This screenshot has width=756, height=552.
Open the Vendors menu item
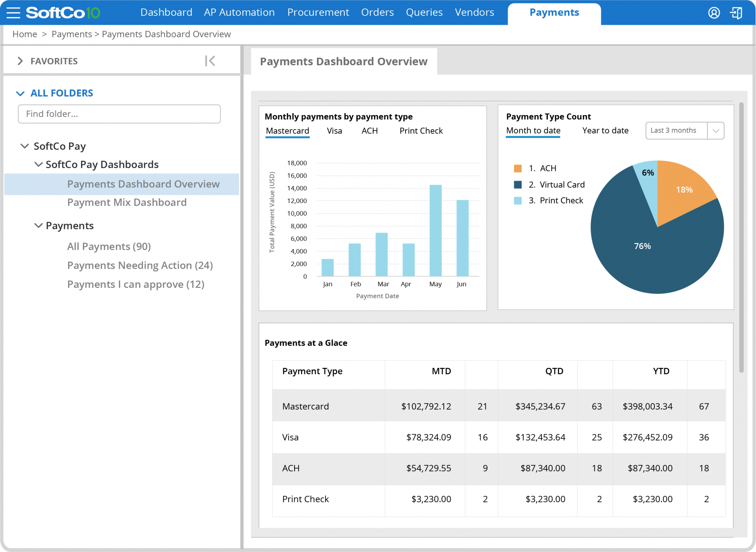coord(474,12)
